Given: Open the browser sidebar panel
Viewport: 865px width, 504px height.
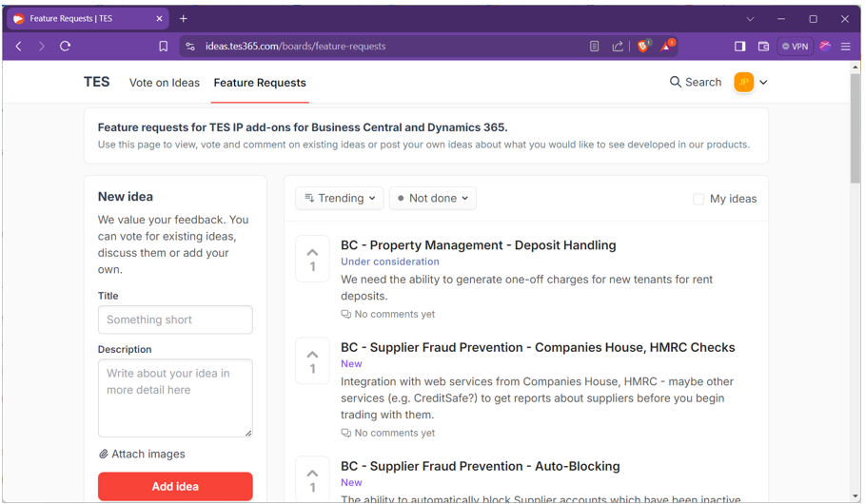Looking at the screenshot, I should tap(739, 46).
